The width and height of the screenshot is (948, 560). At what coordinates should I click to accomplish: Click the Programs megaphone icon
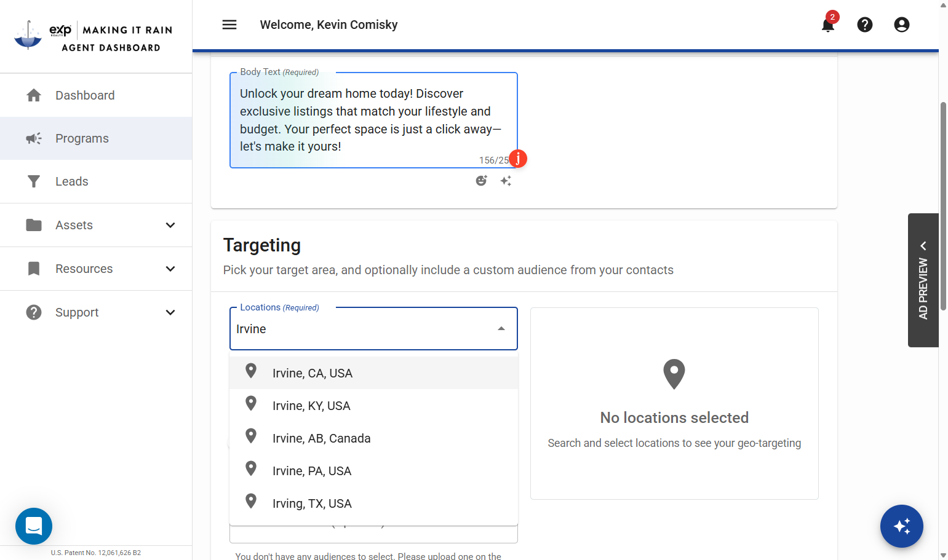(34, 138)
